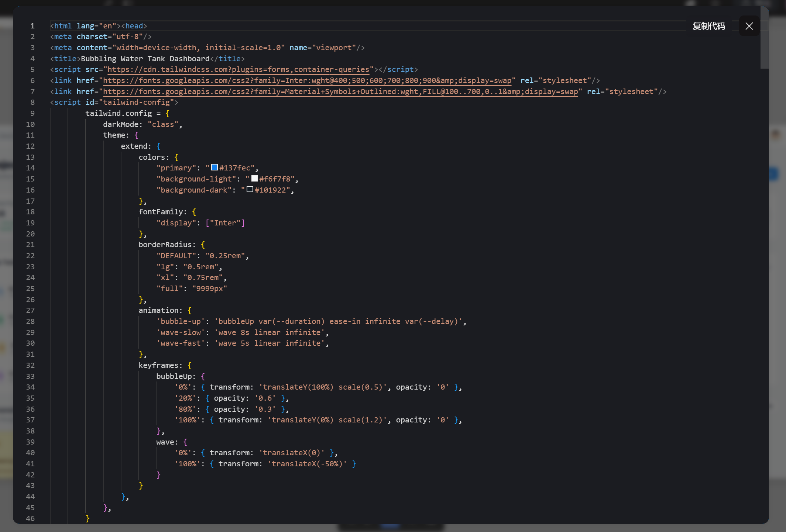This screenshot has height=532, width=786.
Task: Click opening brace after tailwind.config
Action: [167, 113]
